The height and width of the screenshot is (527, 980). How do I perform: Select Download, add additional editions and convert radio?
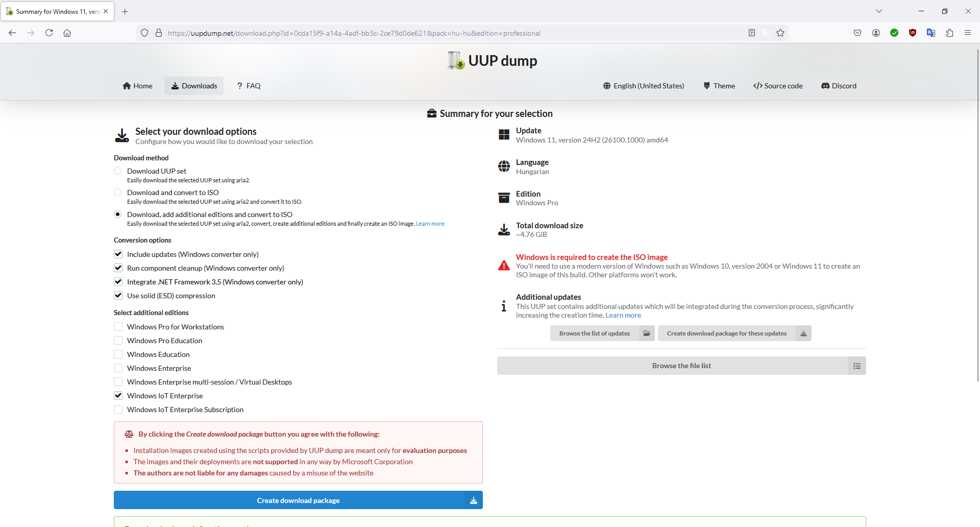[118, 214]
